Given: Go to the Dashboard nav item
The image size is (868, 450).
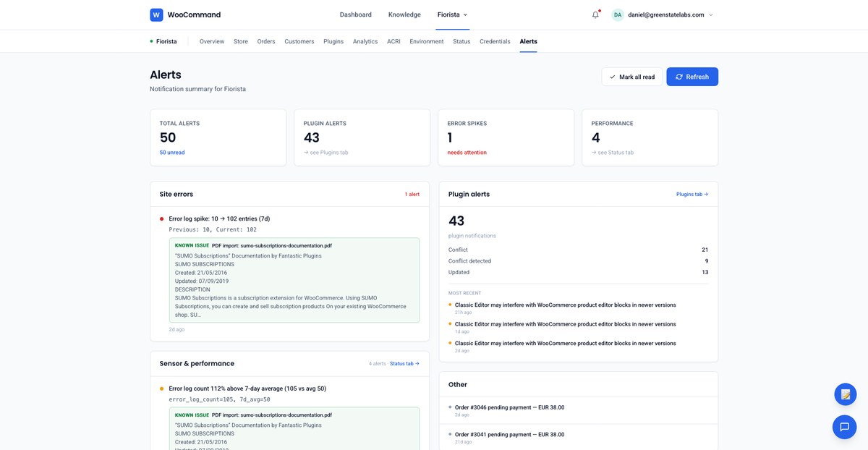Looking at the screenshot, I should [356, 14].
